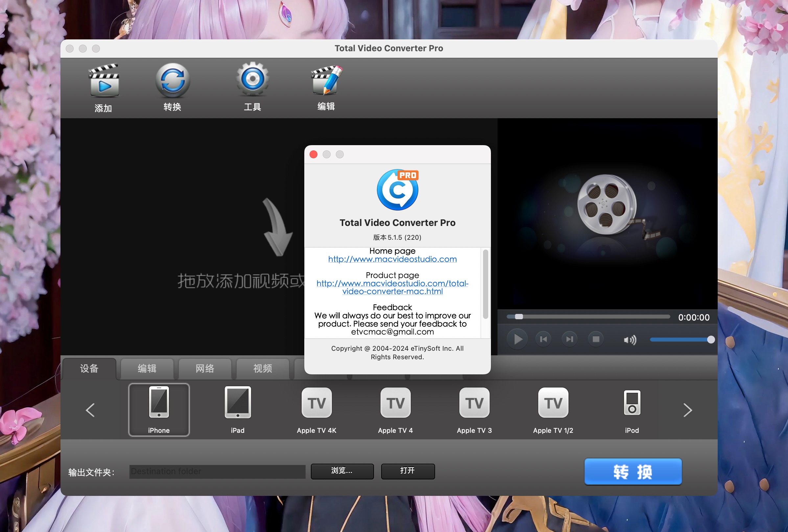Start conversion with the blue 转换 button
Viewport: 788px width, 532px height.
633,472
